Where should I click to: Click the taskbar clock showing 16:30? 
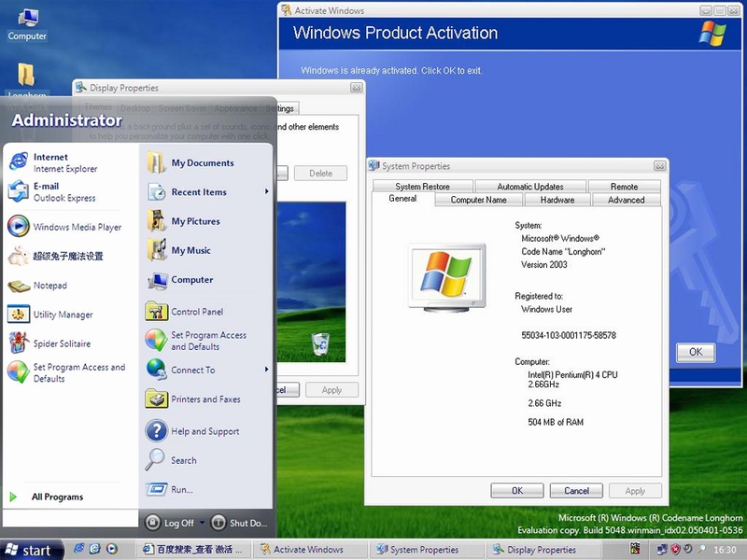click(x=725, y=550)
